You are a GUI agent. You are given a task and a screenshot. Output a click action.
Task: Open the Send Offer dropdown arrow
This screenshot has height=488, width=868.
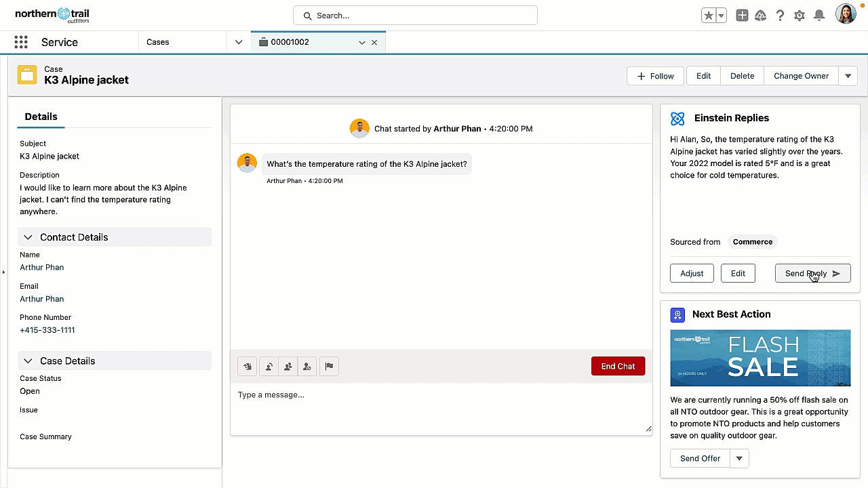(x=739, y=459)
